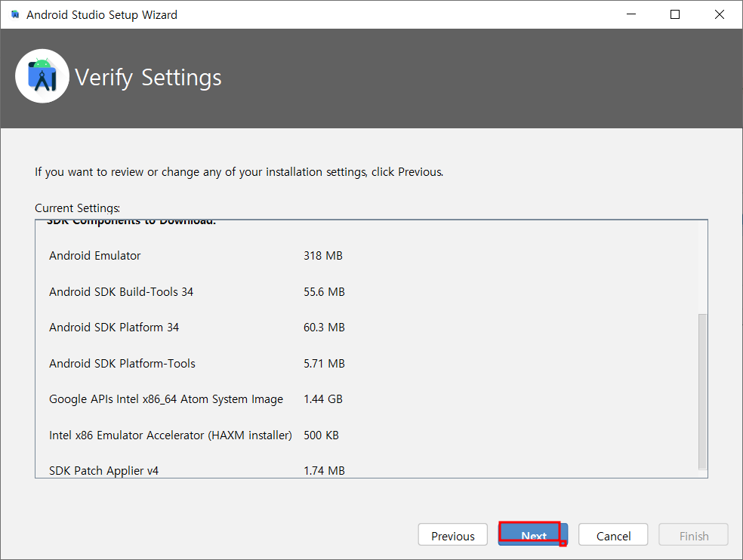Screen dimensions: 743x560
Task: Click the Current Settings list scrollbar thumb
Action: click(702, 392)
